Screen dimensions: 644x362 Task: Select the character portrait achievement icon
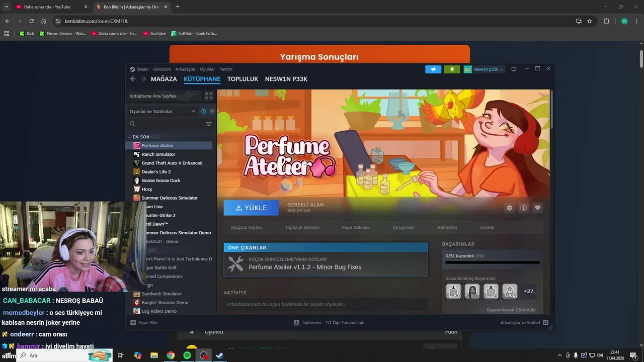point(472,291)
